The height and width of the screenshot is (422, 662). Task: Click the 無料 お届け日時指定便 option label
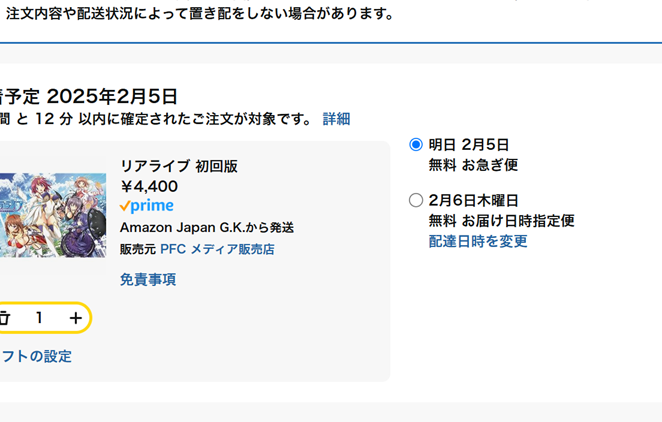point(501,220)
